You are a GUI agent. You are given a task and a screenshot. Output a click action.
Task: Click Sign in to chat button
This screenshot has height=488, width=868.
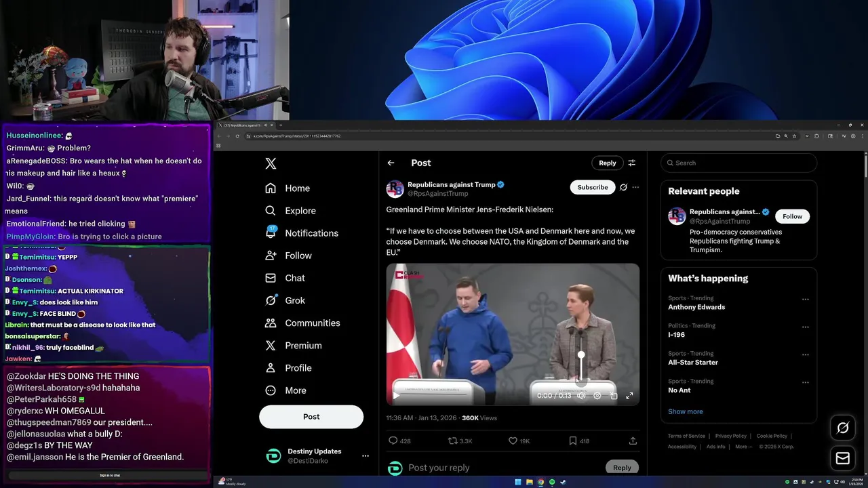click(110, 475)
